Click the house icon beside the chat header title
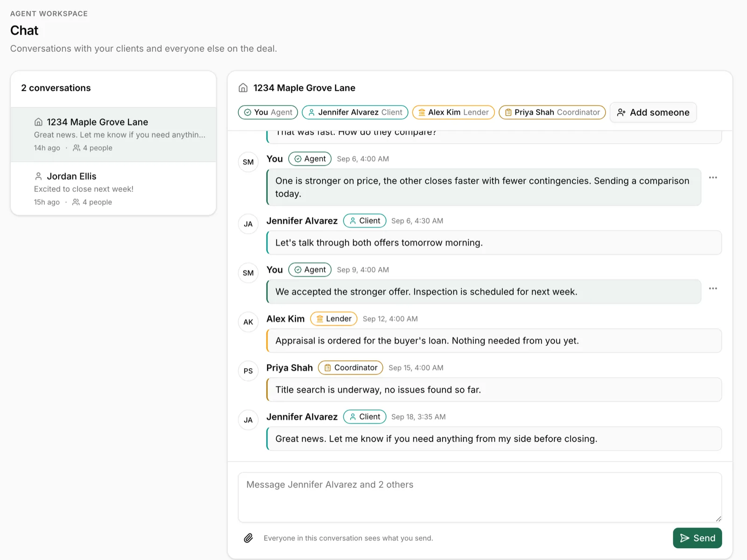The width and height of the screenshot is (747, 560). pyautogui.click(x=243, y=88)
